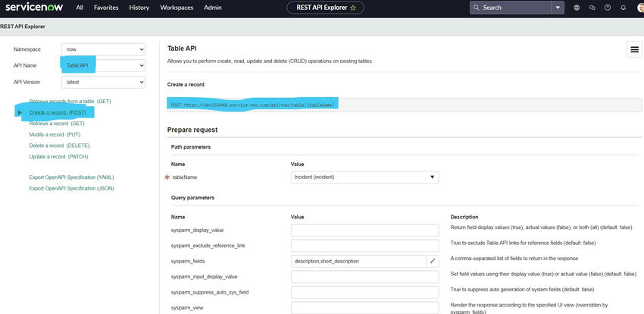The image size is (644, 314).
Task: Open the help question mark icon
Action: tap(608, 8)
